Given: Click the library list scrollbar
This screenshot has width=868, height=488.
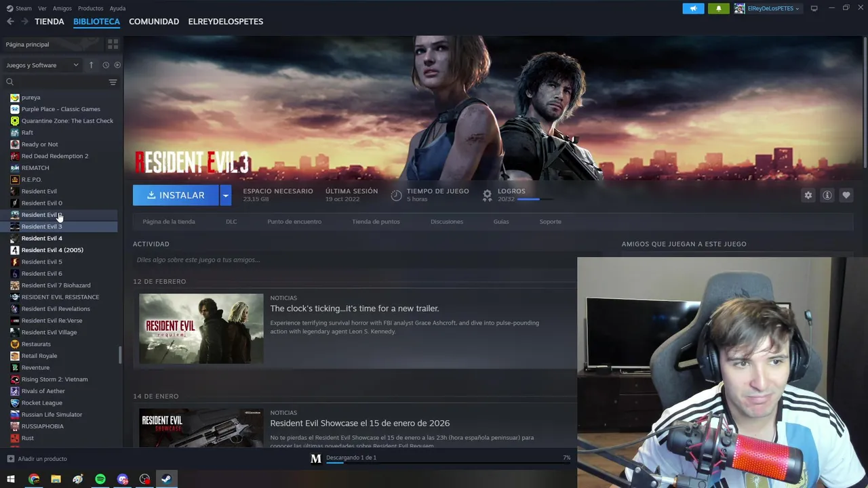Looking at the screenshot, I should coord(121,355).
